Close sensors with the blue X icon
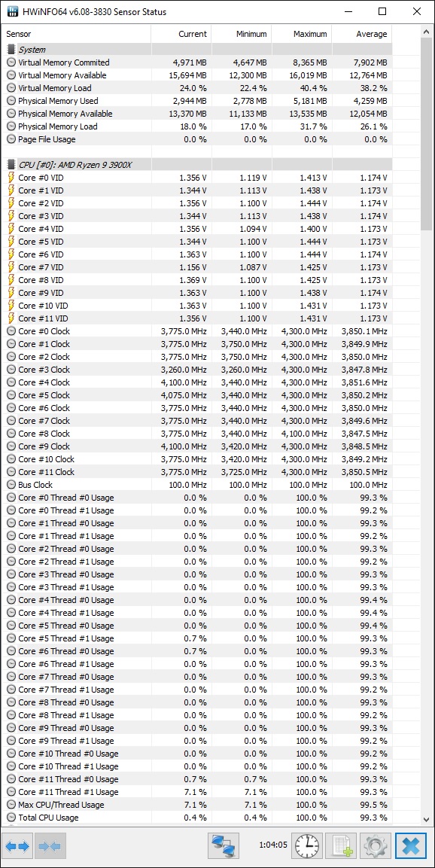Viewport: 435px width, 868px height. (x=411, y=846)
